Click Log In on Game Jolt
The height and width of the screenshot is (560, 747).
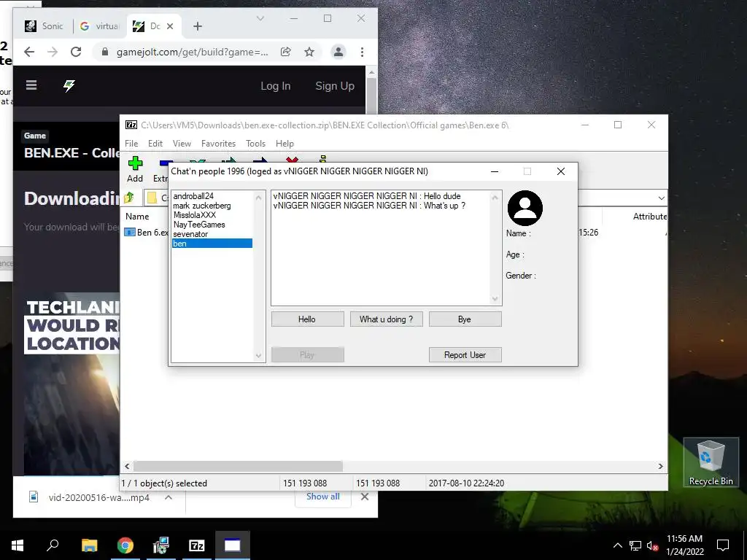tap(275, 86)
